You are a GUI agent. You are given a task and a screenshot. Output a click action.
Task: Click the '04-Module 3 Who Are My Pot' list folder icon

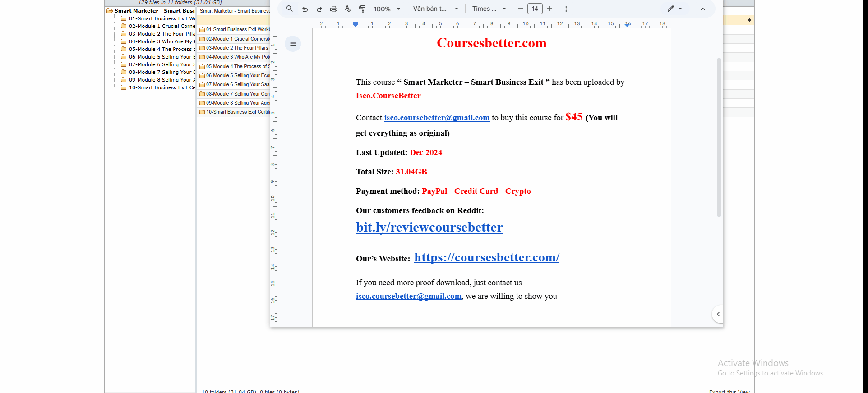(x=202, y=57)
